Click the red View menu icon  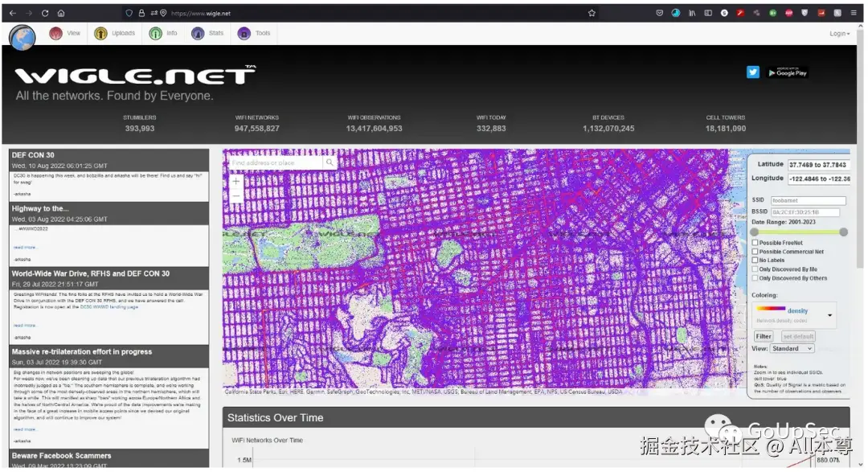coord(55,33)
